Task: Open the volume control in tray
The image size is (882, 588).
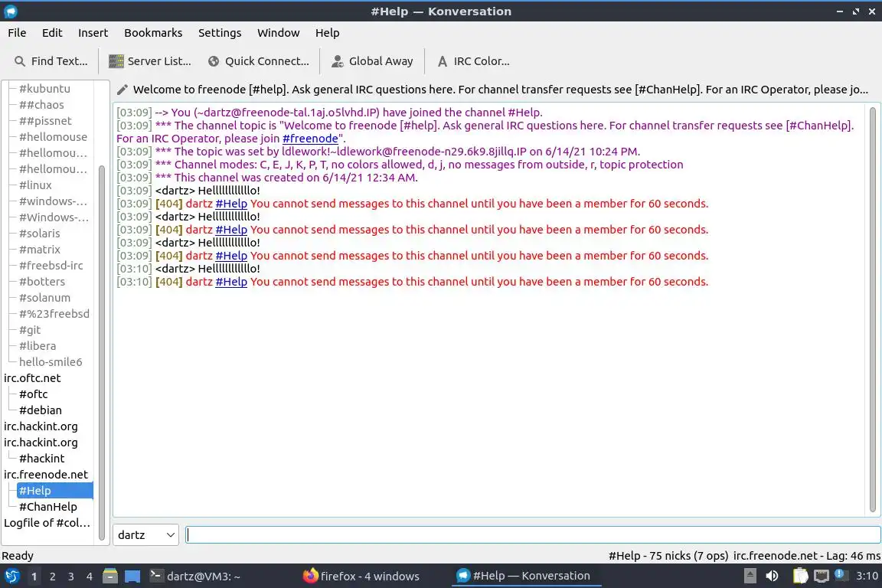Action: pos(772,576)
